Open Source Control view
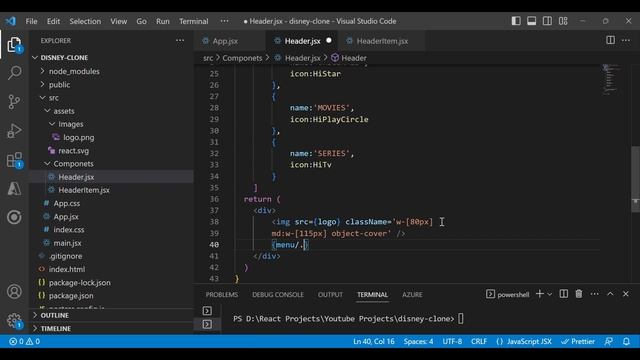Screen dimensions: 640x360 click(x=14, y=102)
